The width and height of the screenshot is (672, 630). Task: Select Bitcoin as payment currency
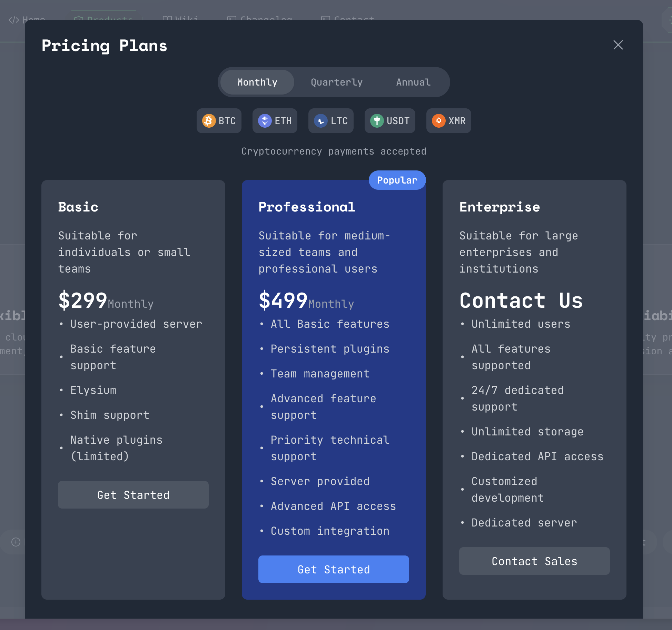(x=219, y=121)
